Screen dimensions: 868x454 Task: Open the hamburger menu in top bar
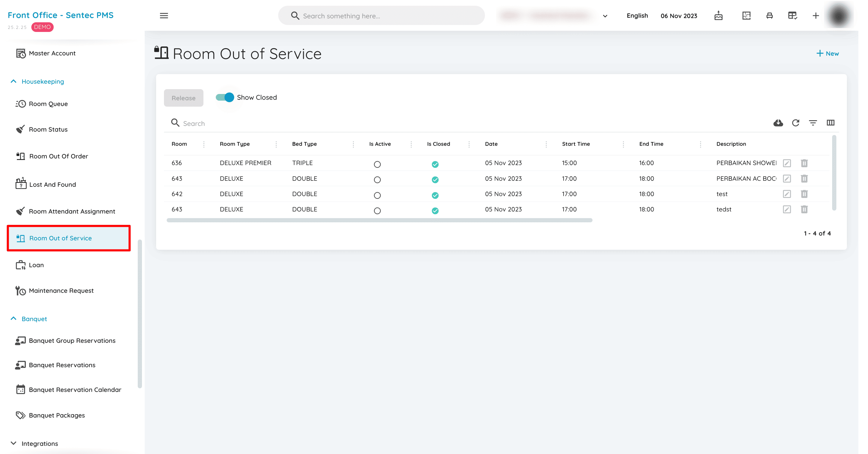(x=164, y=15)
